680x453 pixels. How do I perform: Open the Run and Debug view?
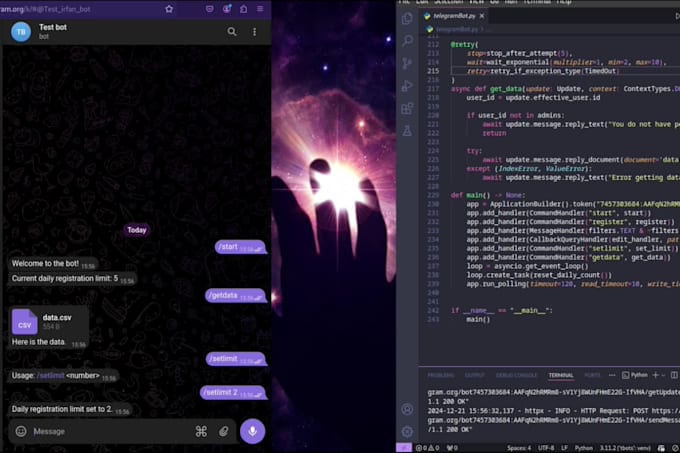[407, 86]
